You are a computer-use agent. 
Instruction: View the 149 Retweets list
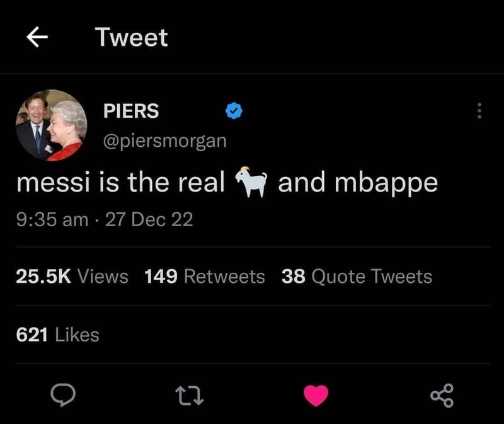(x=205, y=276)
